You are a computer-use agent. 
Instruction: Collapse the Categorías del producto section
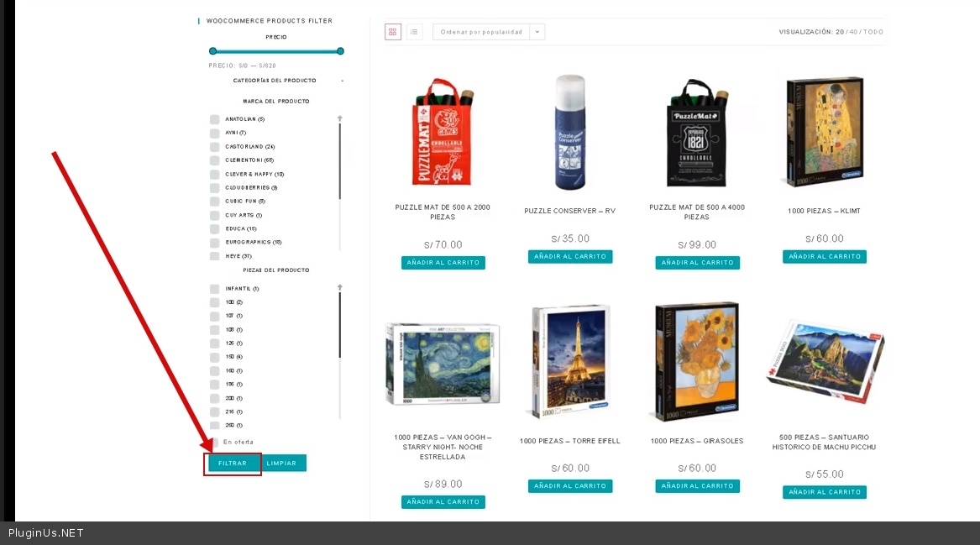click(342, 81)
